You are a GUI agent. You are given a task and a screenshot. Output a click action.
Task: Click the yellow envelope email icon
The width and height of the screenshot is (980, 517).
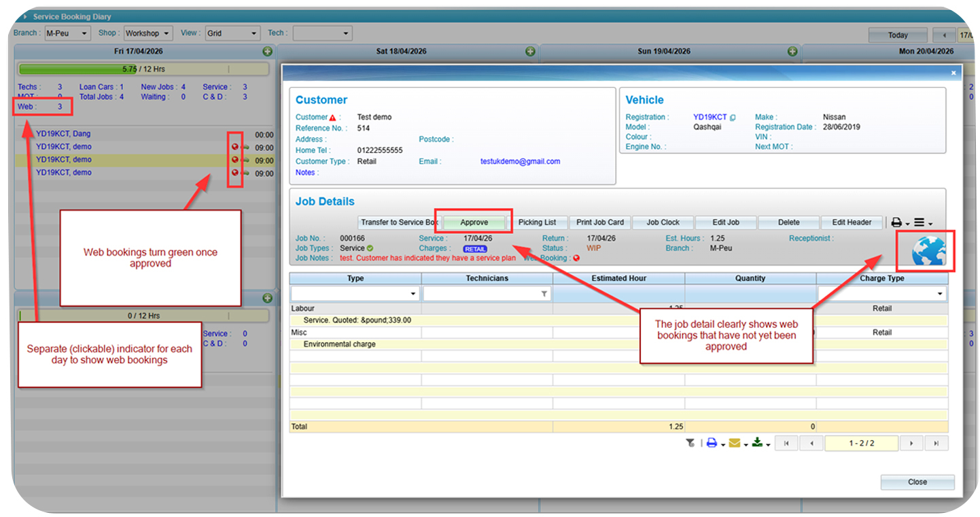click(734, 444)
